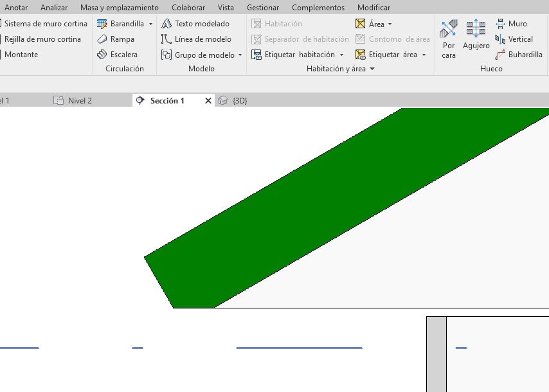Close the Sección 1 view tab

click(208, 101)
